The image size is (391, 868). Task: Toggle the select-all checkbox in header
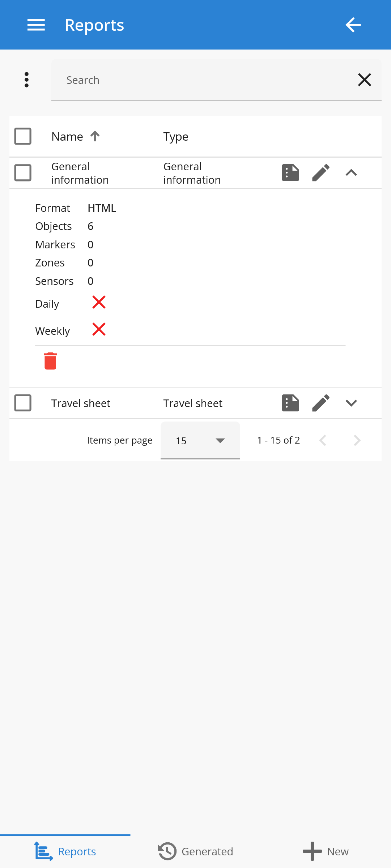[x=23, y=136]
